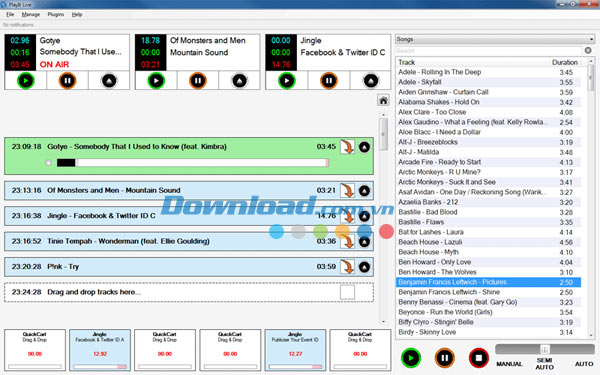
Task: Select Benjamin Francis Leftwich - Pictures
Action: pos(488,282)
